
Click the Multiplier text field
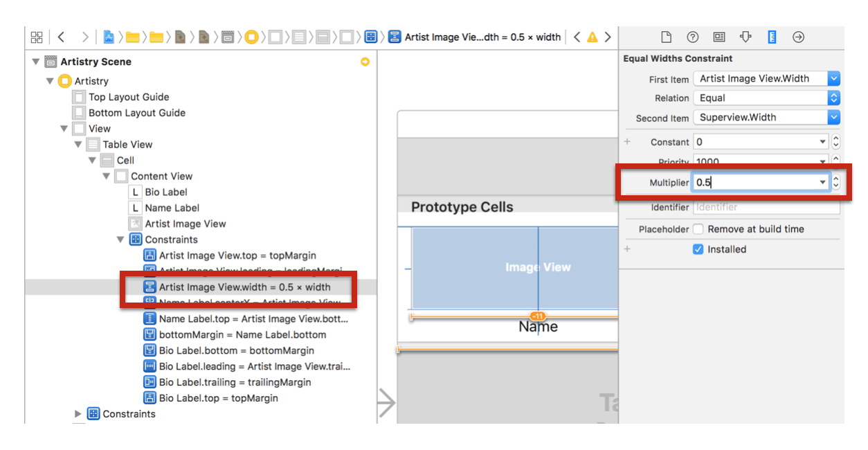753,183
